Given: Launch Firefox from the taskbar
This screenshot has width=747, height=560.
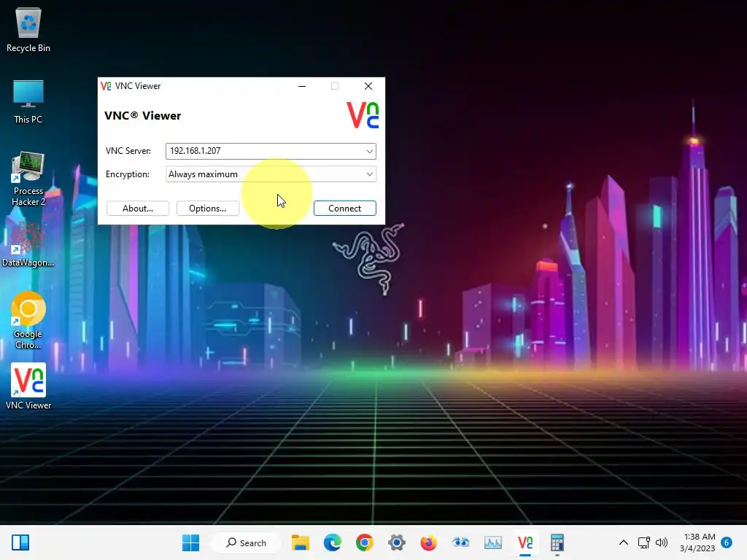Looking at the screenshot, I should (x=429, y=542).
